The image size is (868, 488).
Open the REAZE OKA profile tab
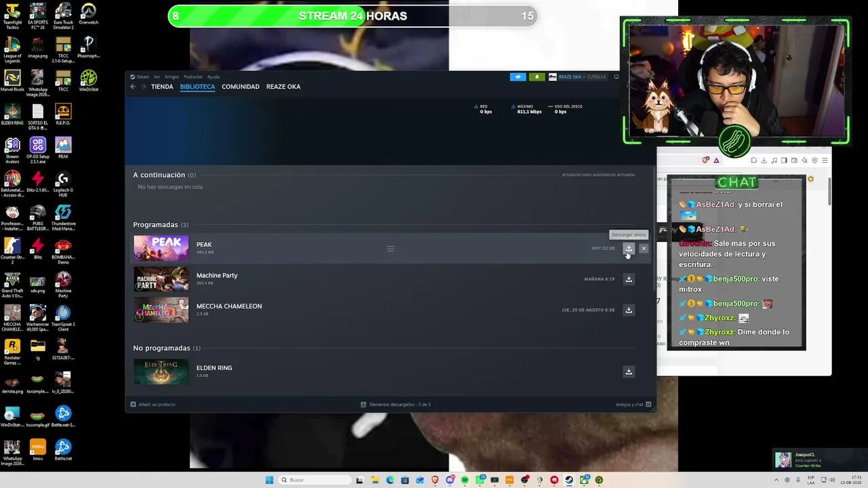pos(283,87)
